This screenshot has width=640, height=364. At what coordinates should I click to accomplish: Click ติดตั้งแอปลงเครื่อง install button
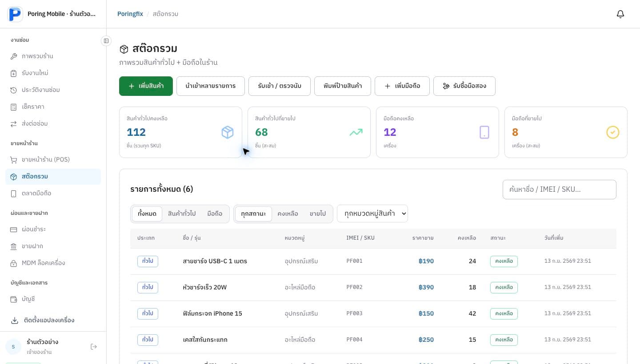[x=53, y=320]
